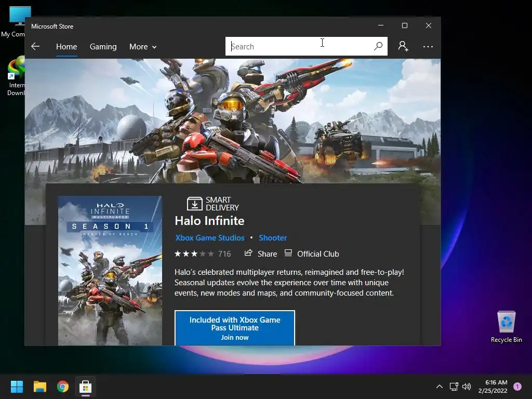Open the account sign-in icon
Screen dimensions: 532x399
pyautogui.click(x=403, y=46)
